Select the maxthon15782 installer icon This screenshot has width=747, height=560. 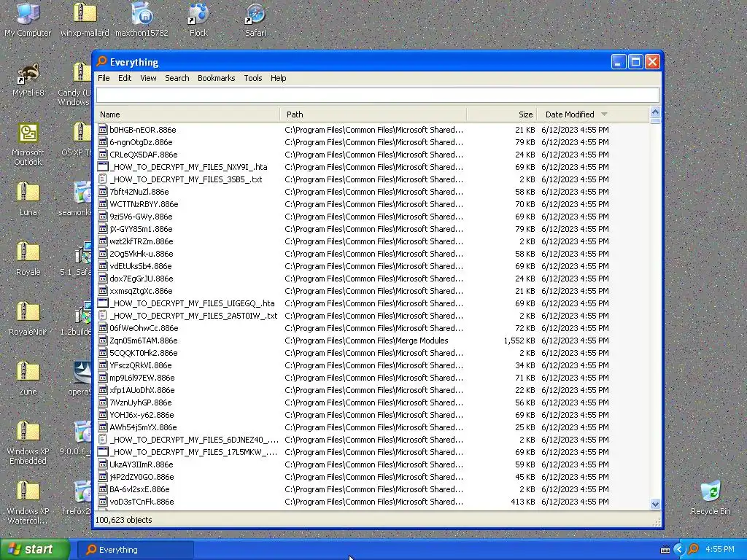tap(142, 13)
